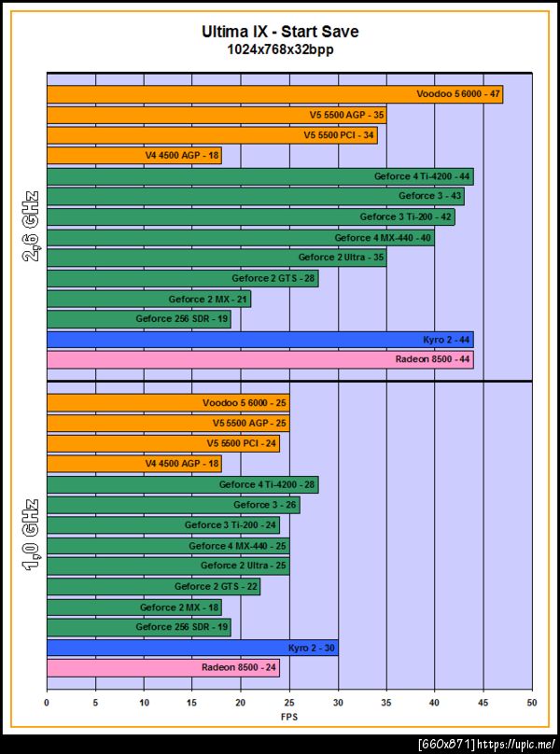Click the vertical "1,0 GHz" group label
The height and width of the screenshot is (754, 560).
point(31,535)
